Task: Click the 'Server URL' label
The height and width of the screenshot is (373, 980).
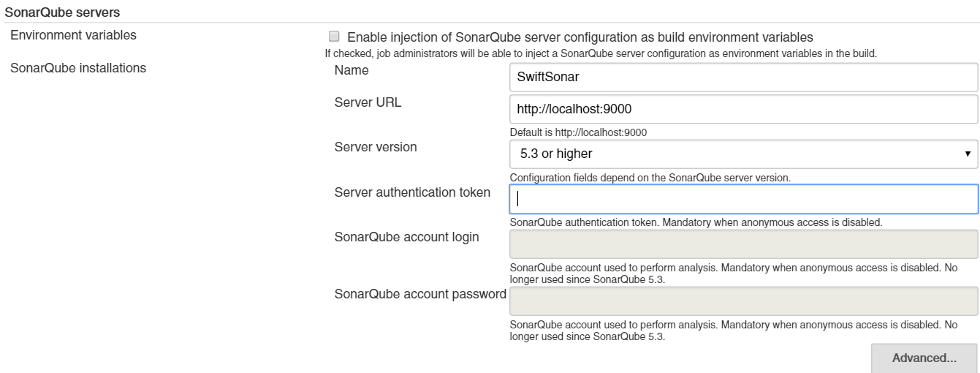Action: [368, 102]
